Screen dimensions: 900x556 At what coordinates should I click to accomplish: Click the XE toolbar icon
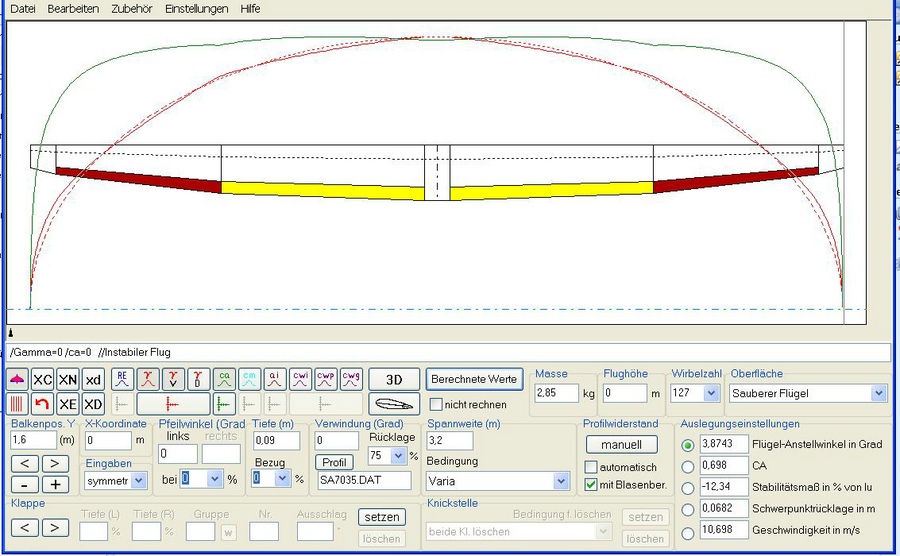68,404
